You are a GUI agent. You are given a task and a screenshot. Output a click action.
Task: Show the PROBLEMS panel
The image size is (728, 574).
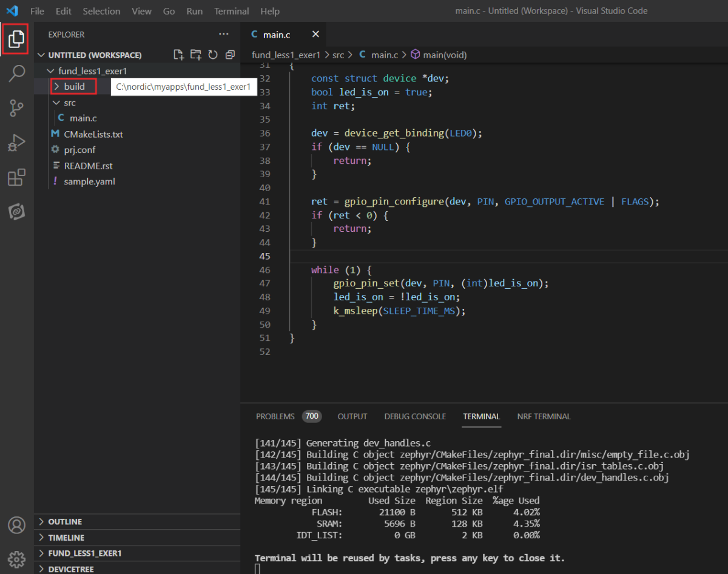point(274,417)
